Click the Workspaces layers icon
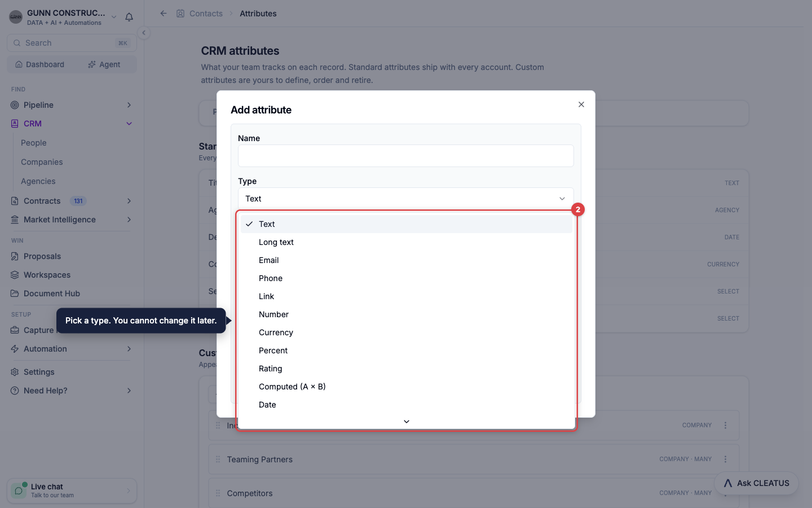This screenshot has width=812, height=508. [x=15, y=275]
